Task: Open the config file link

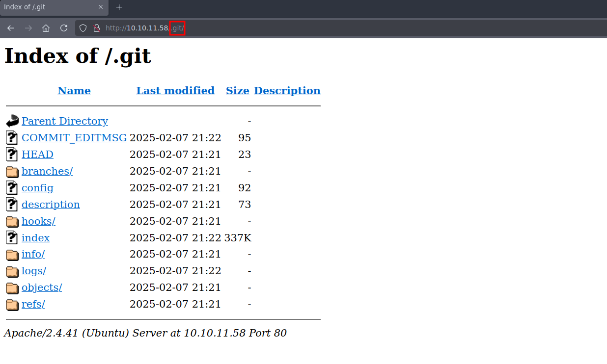Action: (37, 188)
